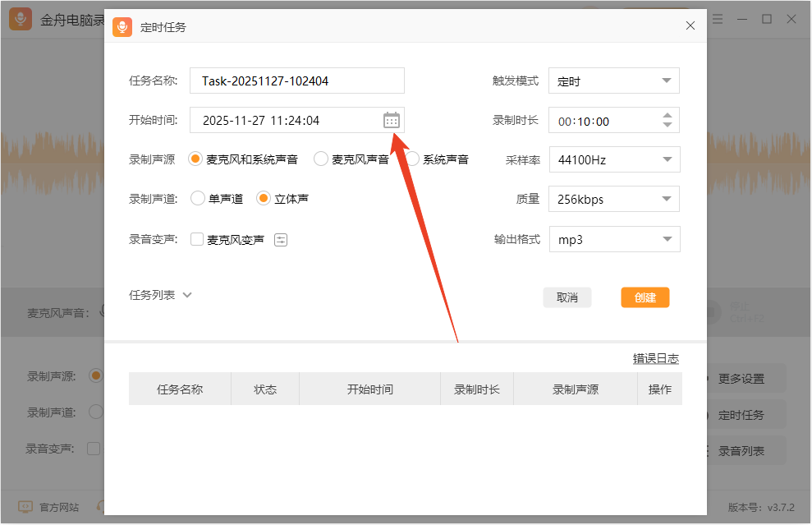Screen dimensions: 812x525
Task: Choose mono channel option
Action: [198, 199]
